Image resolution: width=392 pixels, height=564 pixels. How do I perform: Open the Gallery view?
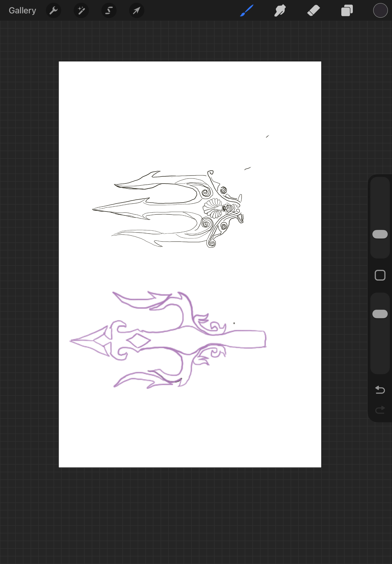click(22, 11)
